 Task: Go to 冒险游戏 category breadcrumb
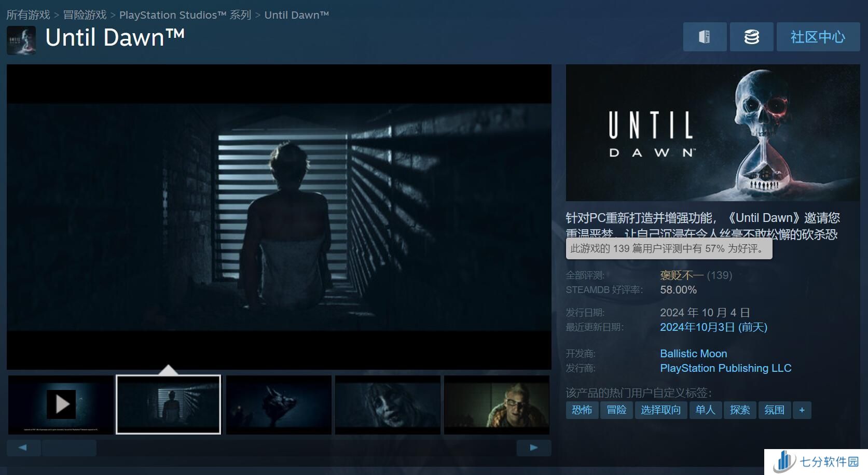click(85, 15)
